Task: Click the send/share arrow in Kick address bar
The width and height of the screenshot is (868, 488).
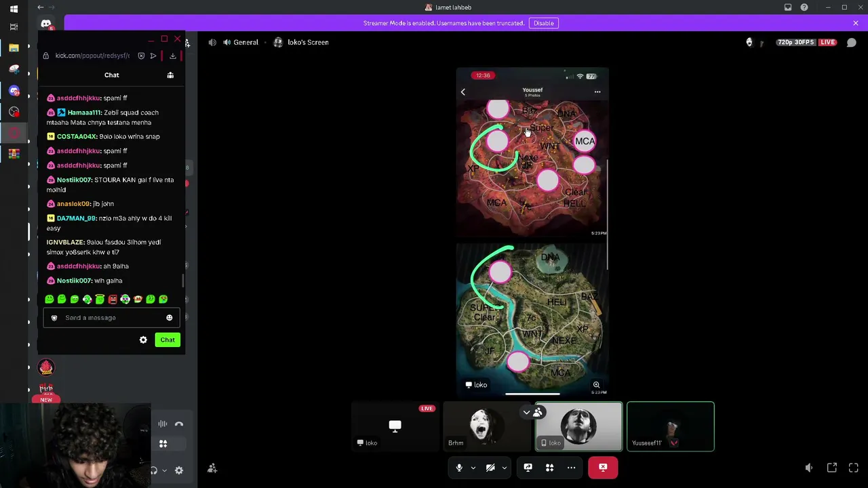Action: coord(153,56)
